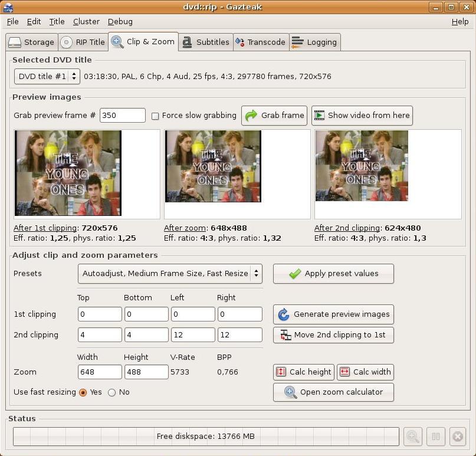476x456 pixels.
Task: Click the Transcode tab shapes icon
Action: point(240,42)
